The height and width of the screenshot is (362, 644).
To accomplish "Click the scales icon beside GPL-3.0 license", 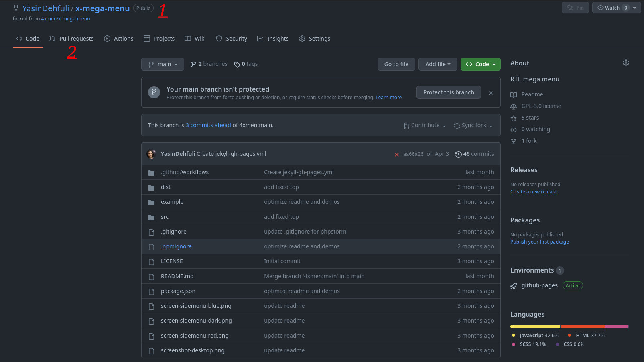I will pos(514,106).
